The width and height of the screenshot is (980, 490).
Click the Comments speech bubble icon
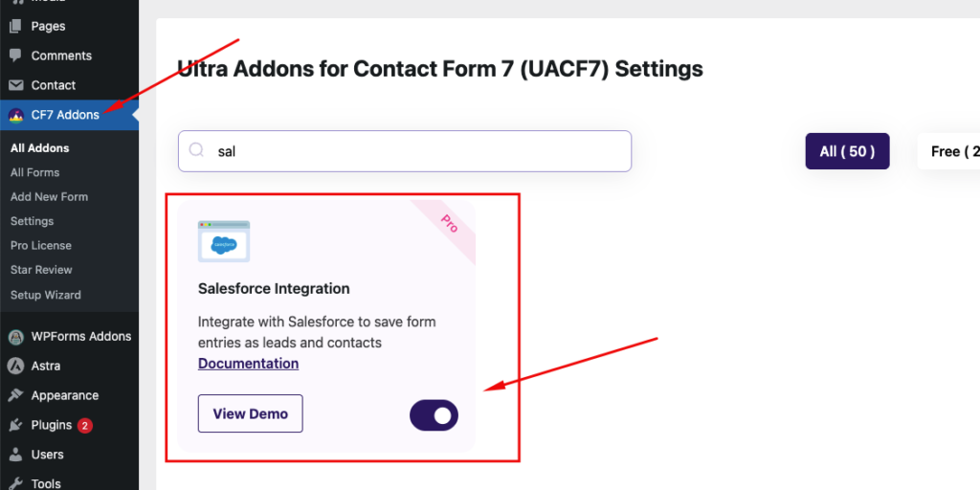[x=15, y=56]
